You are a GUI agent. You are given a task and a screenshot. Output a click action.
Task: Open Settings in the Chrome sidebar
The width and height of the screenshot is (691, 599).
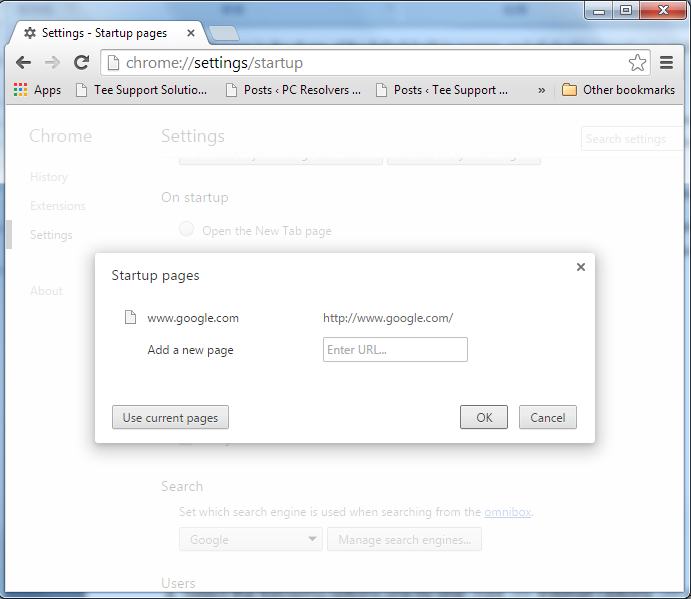click(51, 235)
